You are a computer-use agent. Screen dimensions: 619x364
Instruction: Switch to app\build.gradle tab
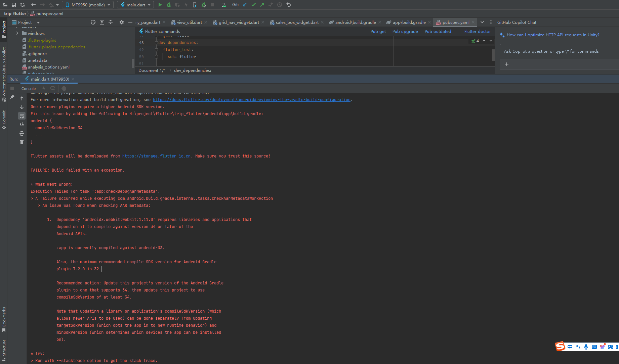[x=409, y=22]
